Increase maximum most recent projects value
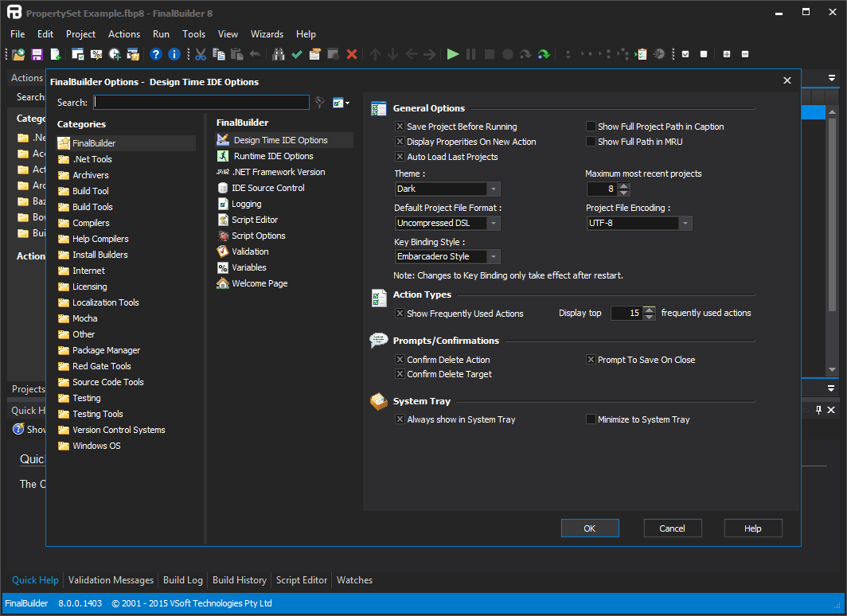 [x=624, y=185]
